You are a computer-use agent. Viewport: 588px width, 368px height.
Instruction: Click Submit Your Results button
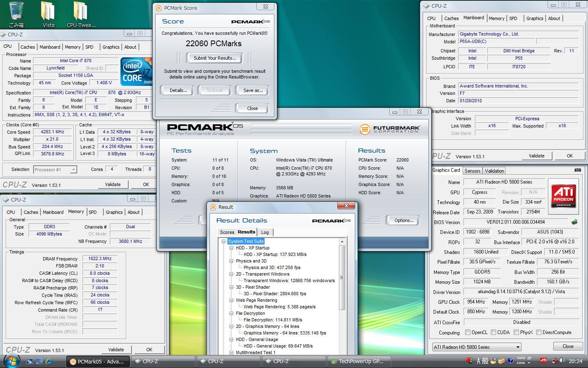click(x=214, y=58)
